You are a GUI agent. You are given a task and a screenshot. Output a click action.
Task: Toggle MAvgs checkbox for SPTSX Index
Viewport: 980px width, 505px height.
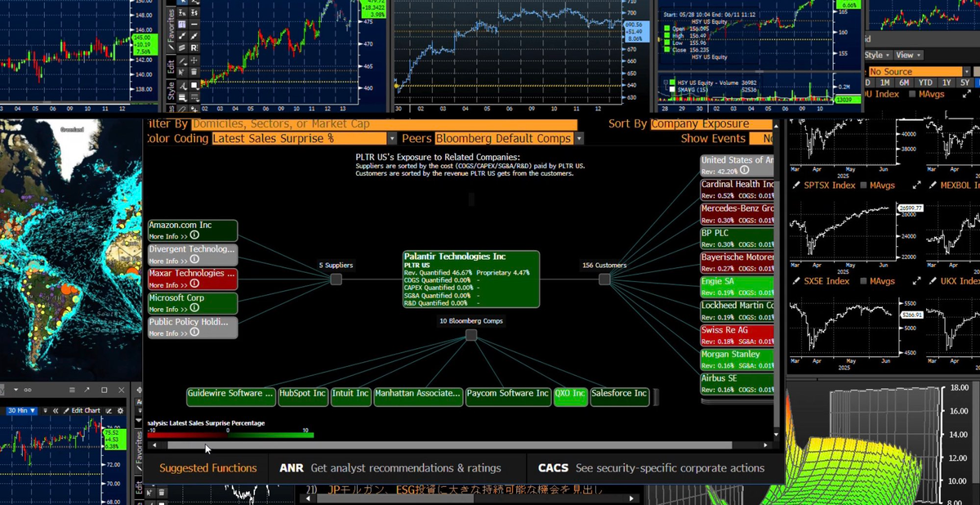click(863, 185)
